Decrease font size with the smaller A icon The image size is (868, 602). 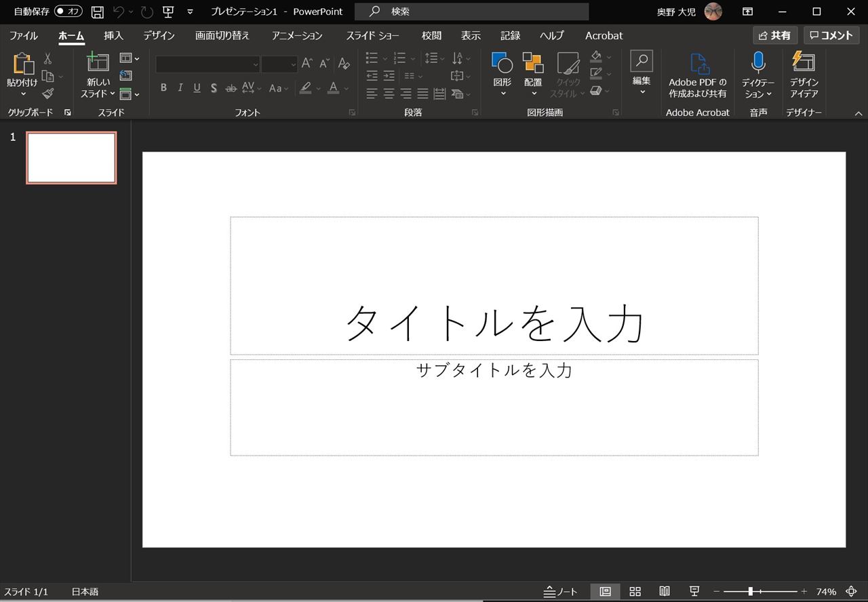coord(325,64)
